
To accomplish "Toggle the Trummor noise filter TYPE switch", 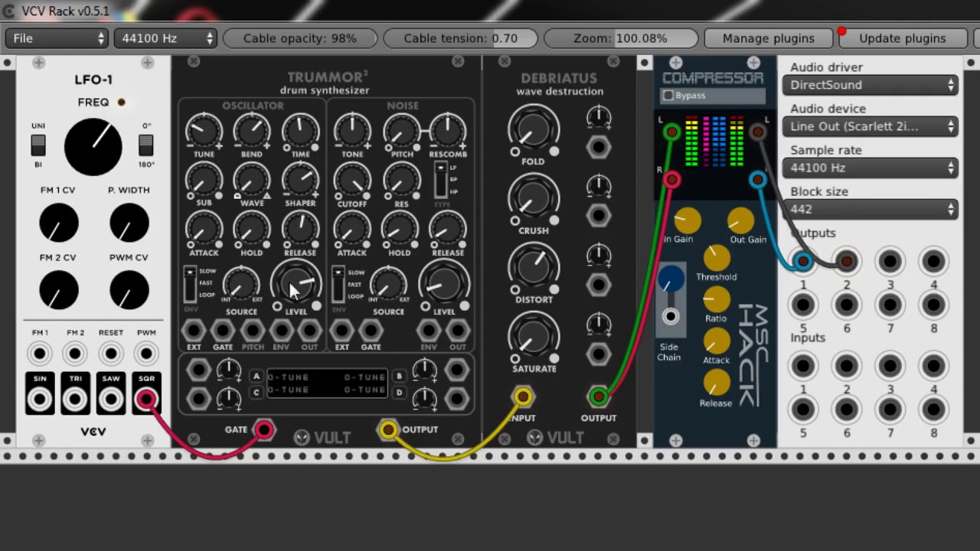I will pos(440,179).
